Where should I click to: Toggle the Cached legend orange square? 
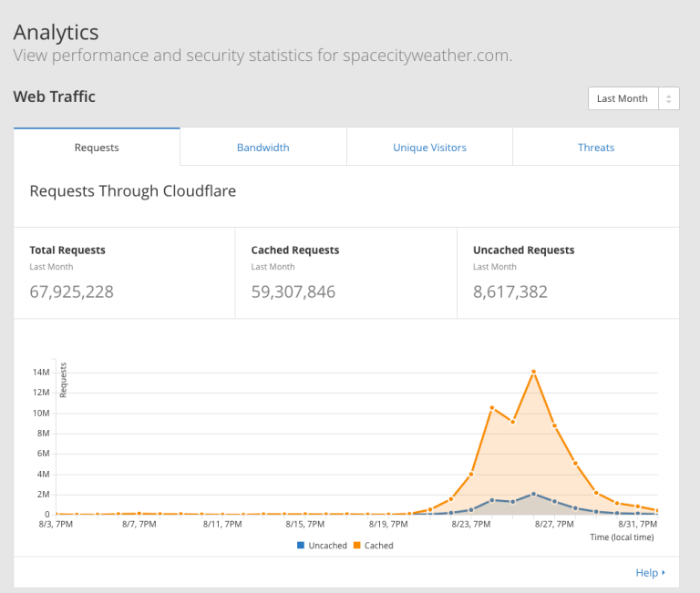[x=356, y=546]
